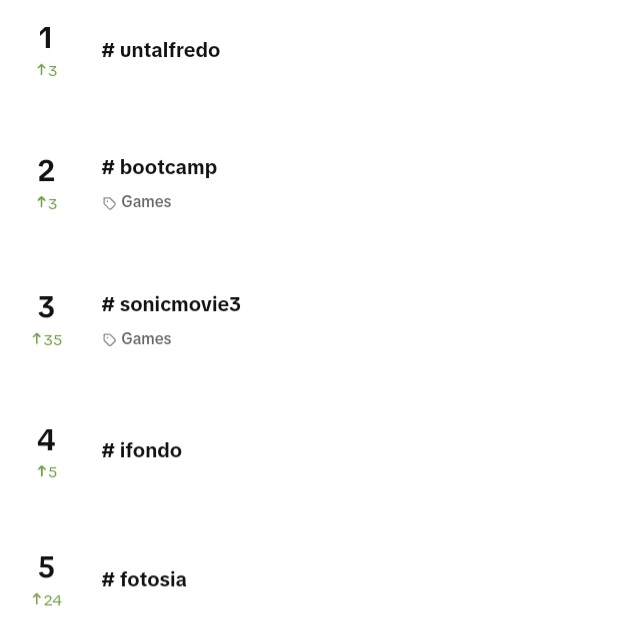Viewport: 628px width, 643px height.
Task: Open the #bootcamp hashtag
Action: tap(160, 168)
